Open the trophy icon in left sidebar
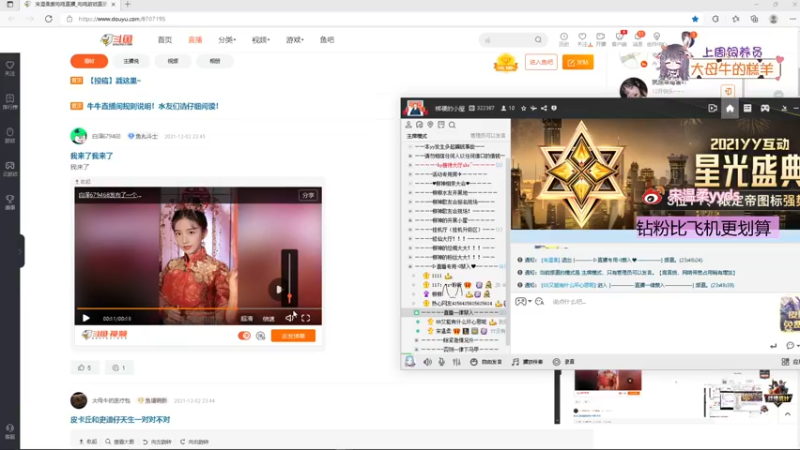 point(10,202)
